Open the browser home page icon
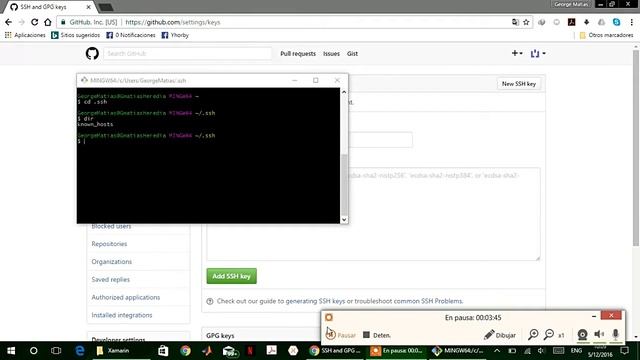This screenshot has height=360, width=640. (48, 22)
